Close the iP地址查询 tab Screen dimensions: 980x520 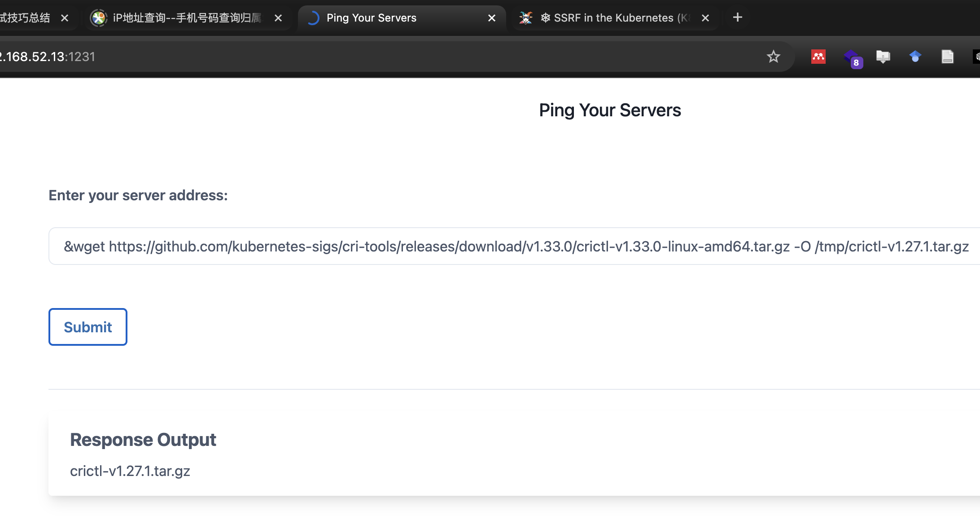278,18
